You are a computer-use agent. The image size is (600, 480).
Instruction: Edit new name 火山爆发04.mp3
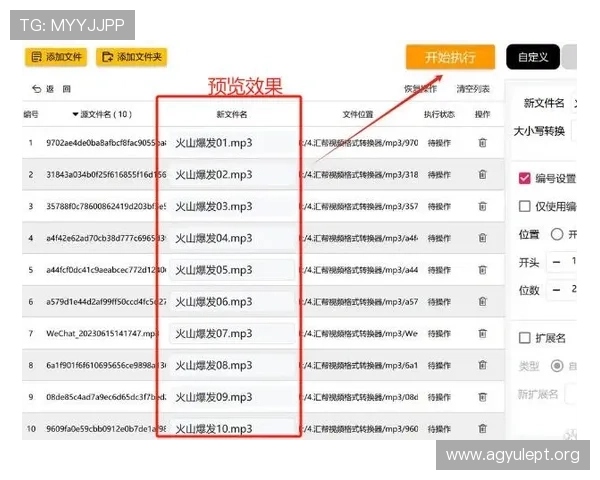pyautogui.click(x=232, y=238)
